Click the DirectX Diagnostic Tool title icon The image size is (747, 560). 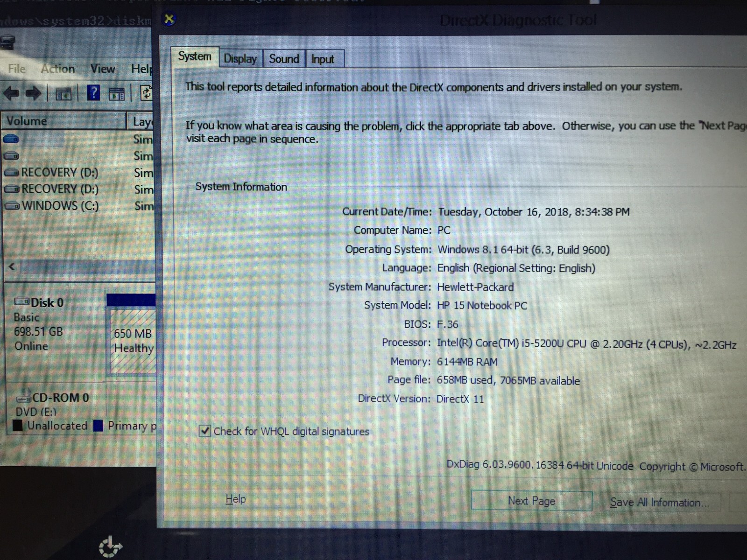(169, 19)
